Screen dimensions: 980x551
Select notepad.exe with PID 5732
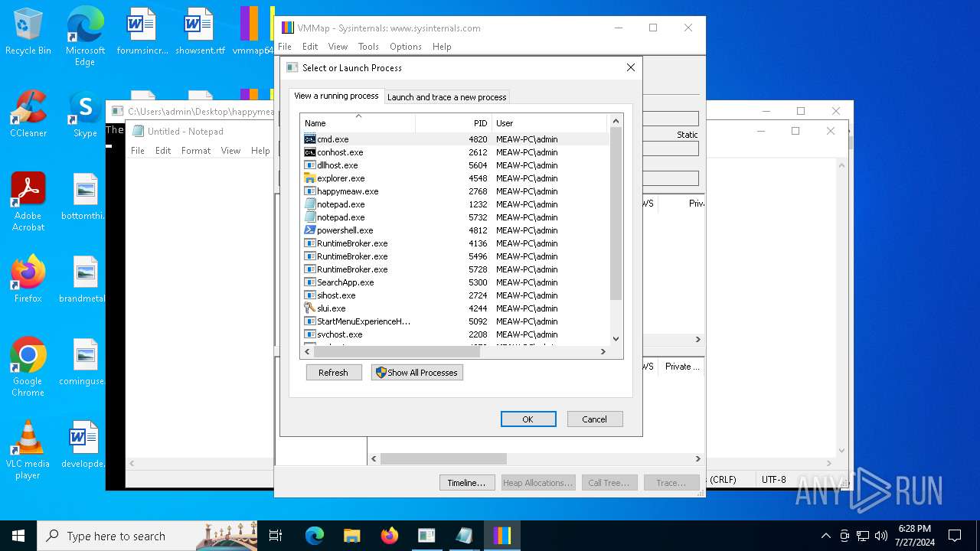tap(456, 217)
